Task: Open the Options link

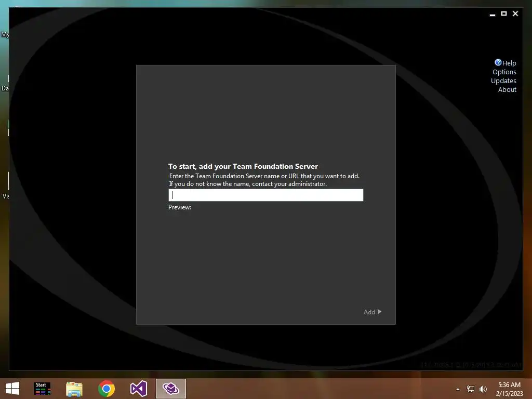Action: click(x=504, y=72)
